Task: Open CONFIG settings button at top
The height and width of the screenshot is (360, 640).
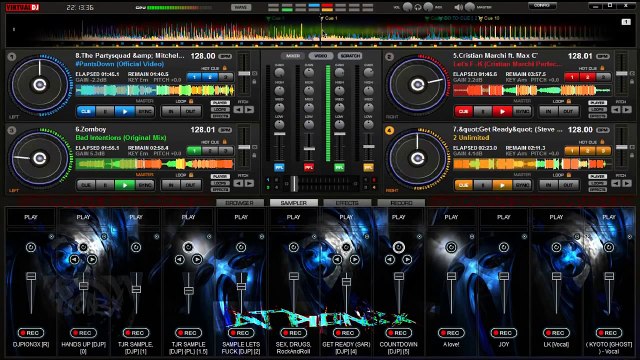Action: click(x=542, y=6)
